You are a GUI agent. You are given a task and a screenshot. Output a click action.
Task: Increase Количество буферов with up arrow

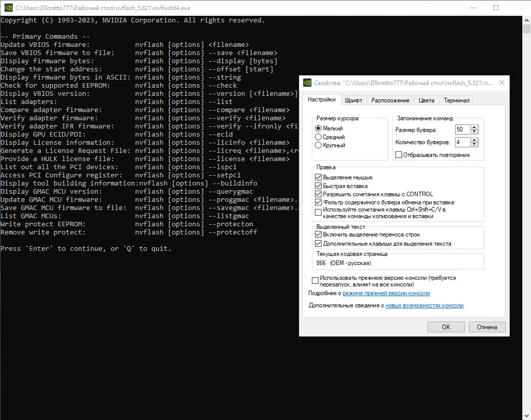click(x=474, y=140)
